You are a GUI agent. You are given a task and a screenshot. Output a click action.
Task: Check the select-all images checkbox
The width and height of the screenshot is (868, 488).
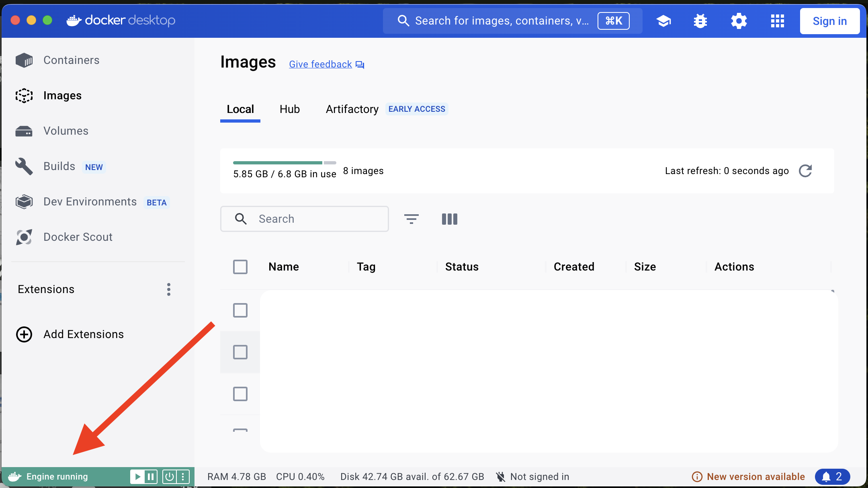click(x=240, y=267)
